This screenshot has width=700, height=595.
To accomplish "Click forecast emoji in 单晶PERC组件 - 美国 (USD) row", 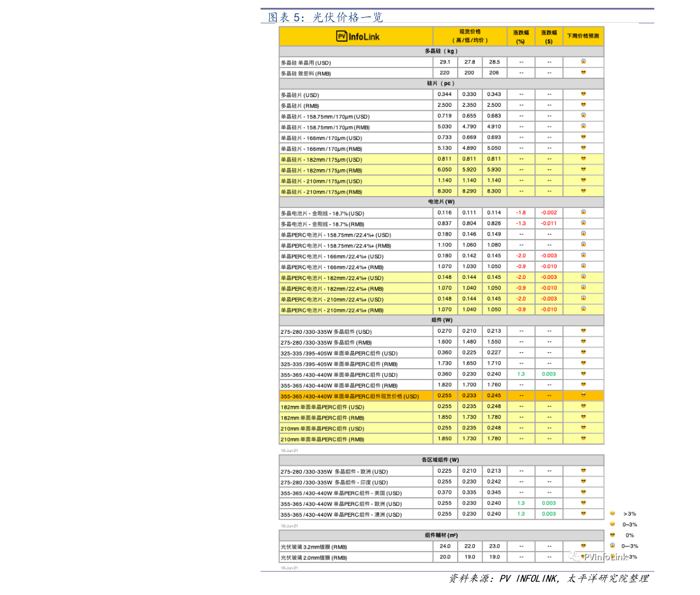I will tap(583, 492).
